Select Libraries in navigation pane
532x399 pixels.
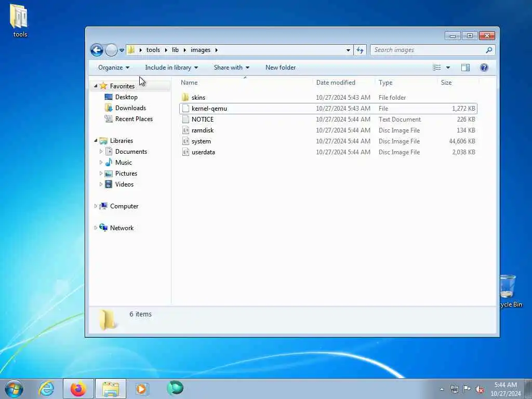point(122,140)
